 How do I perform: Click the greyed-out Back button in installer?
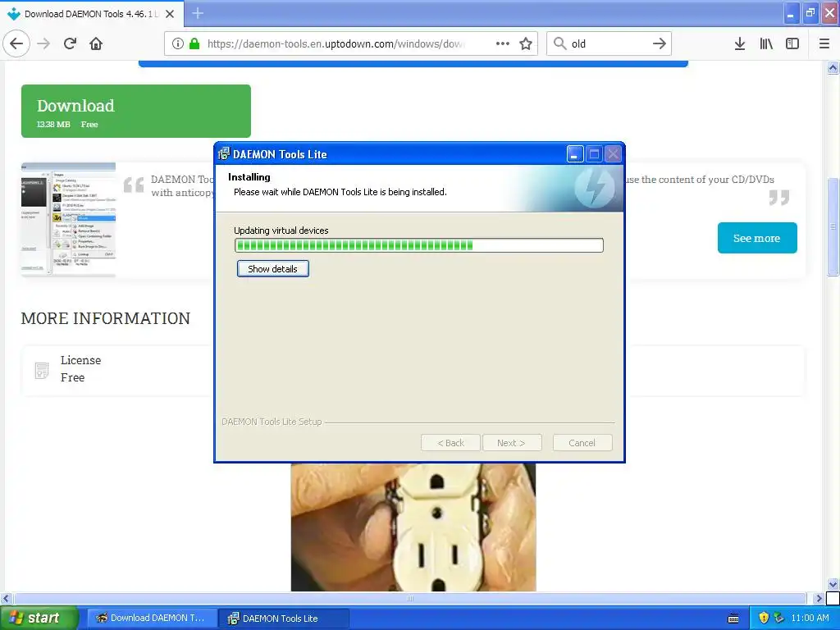click(x=450, y=443)
